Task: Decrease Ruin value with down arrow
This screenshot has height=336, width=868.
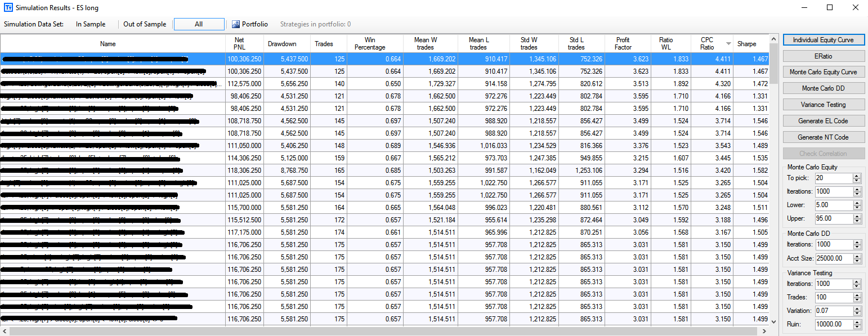Action: (857, 327)
